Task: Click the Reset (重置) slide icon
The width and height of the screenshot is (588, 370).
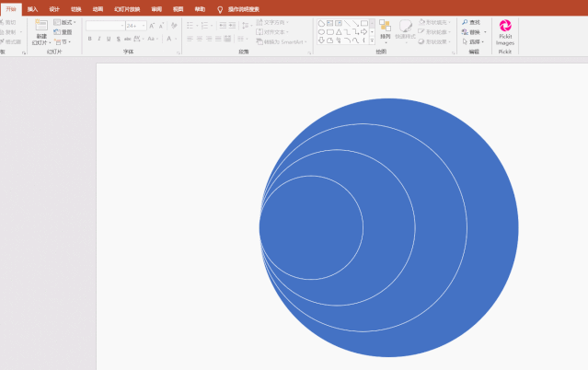Action: (63, 32)
